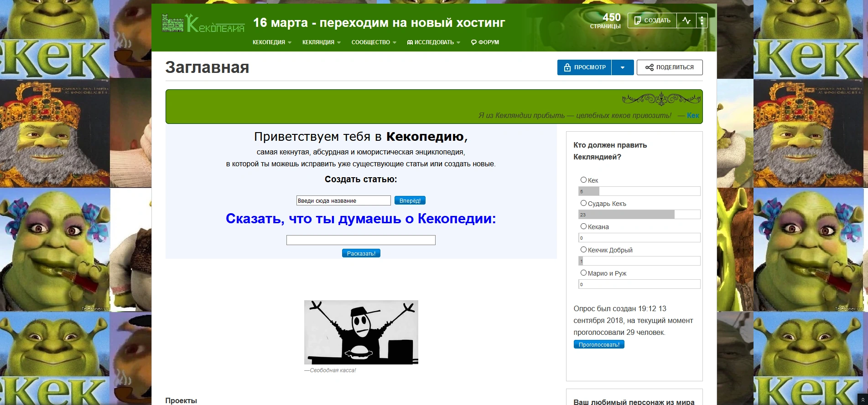Image resolution: width=868 pixels, height=405 pixels.
Task: Go to the Форум nav item
Action: [485, 42]
